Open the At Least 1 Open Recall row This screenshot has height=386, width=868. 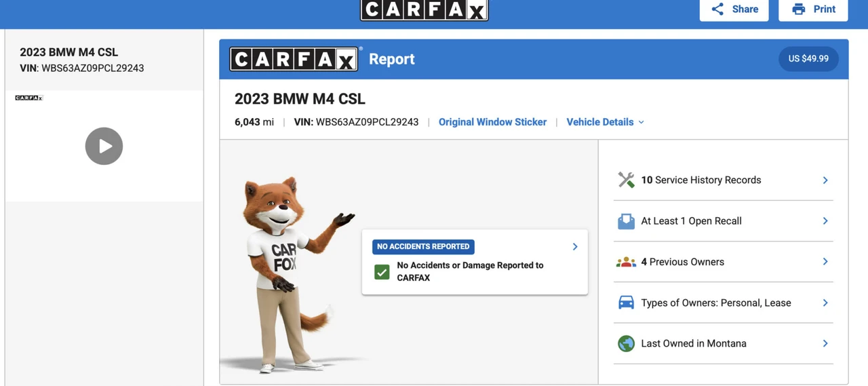coord(723,220)
